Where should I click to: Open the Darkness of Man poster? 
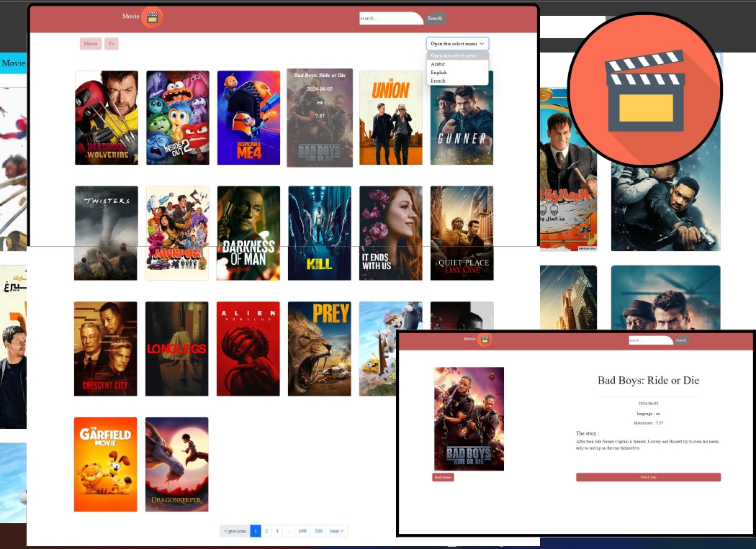(x=248, y=233)
